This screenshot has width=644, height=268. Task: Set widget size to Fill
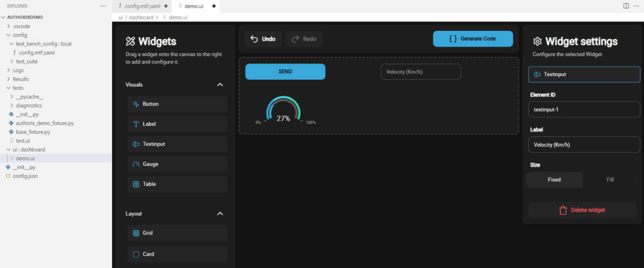[x=609, y=180]
